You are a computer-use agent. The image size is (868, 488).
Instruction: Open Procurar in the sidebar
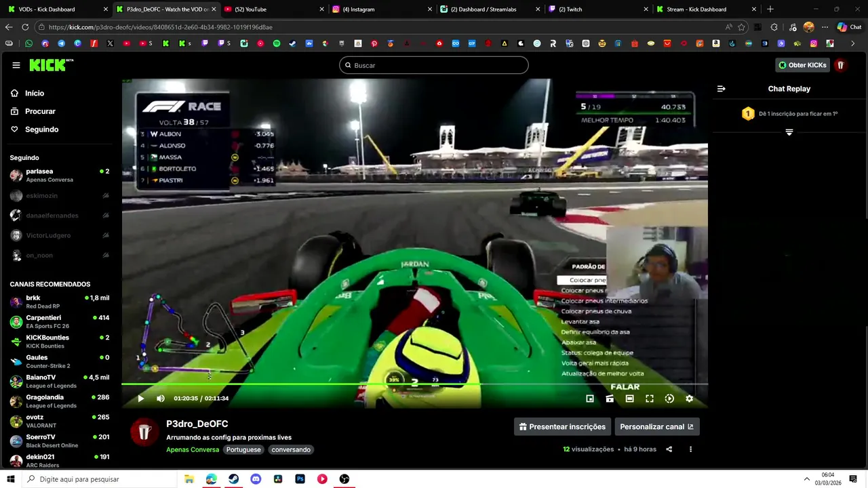[40, 111]
